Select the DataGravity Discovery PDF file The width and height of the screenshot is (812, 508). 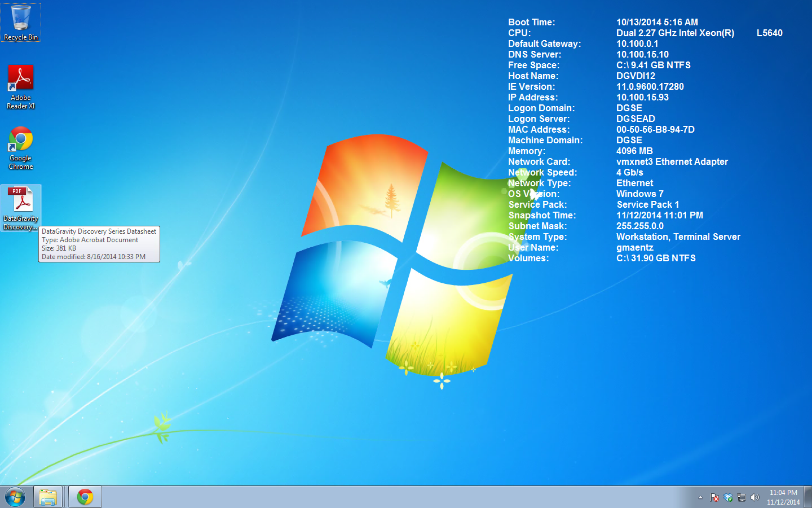click(x=21, y=208)
